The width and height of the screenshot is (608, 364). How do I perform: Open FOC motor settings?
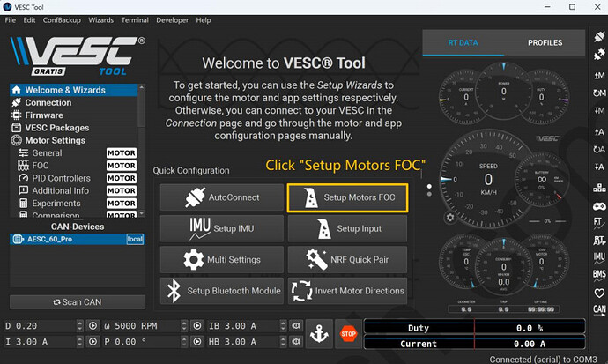74,166
